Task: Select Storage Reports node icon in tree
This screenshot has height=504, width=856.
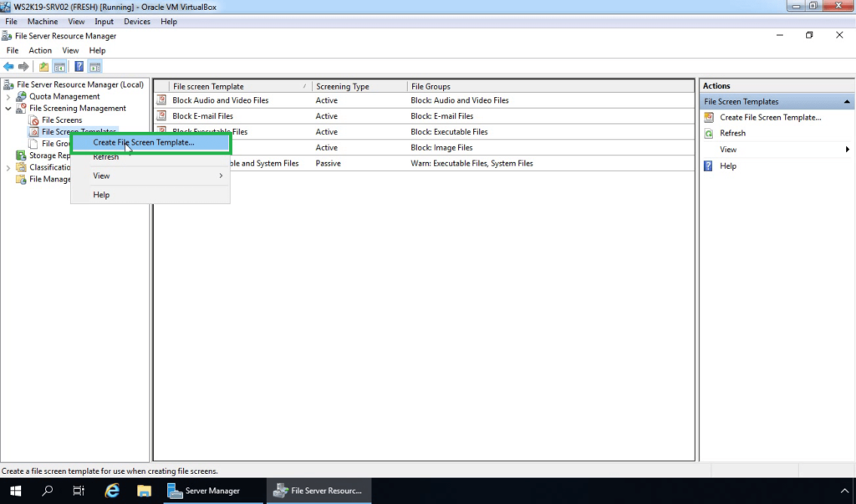Action: pyautogui.click(x=21, y=155)
